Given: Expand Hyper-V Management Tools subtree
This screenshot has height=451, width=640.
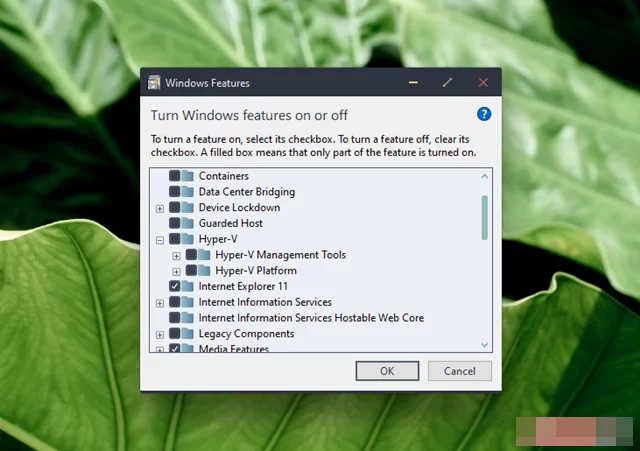Looking at the screenshot, I should tap(176, 255).
